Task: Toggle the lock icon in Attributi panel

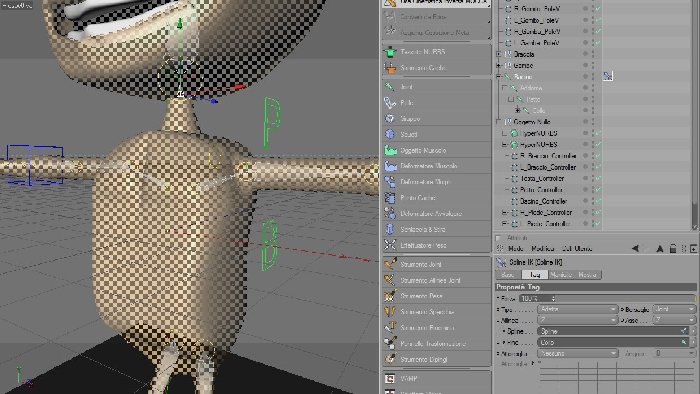Action: 673,249
